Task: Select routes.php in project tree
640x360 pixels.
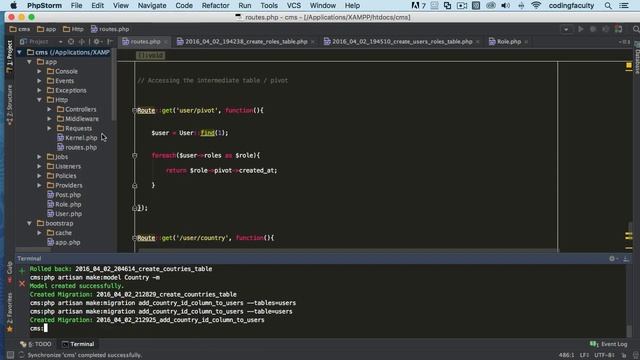Action: pos(77,147)
